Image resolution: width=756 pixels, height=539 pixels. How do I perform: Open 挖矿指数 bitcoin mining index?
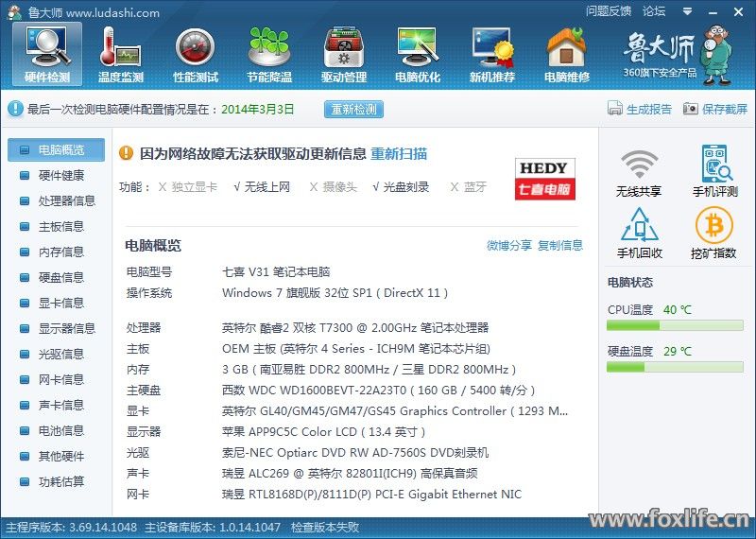(x=713, y=235)
